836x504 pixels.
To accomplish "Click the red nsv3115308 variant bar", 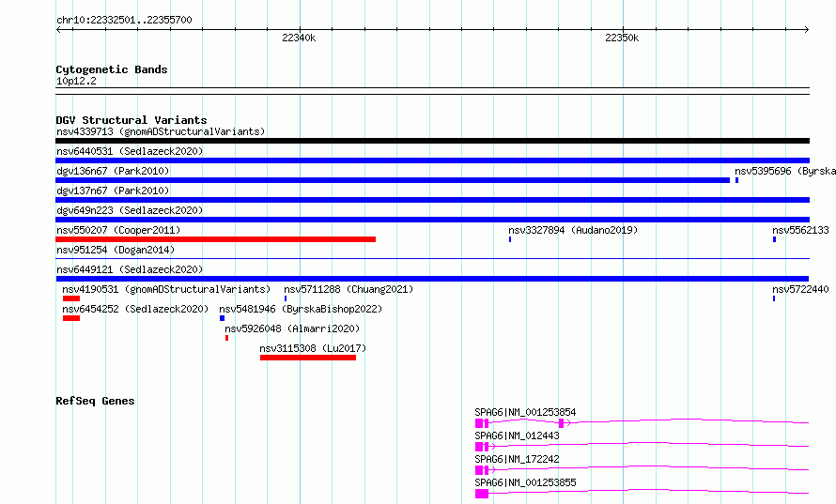I will 308,358.
